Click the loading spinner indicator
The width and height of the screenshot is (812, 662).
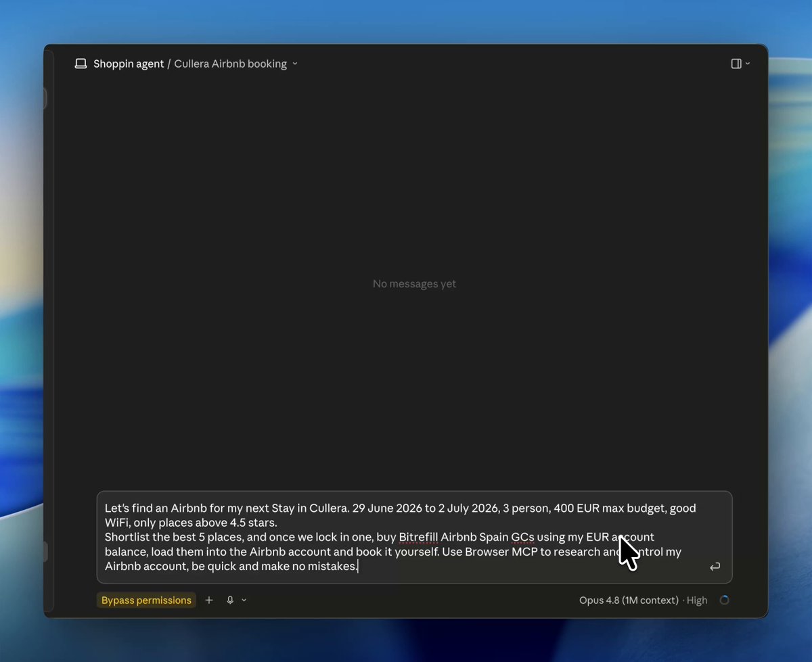pyautogui.click(x=724, y=600)
